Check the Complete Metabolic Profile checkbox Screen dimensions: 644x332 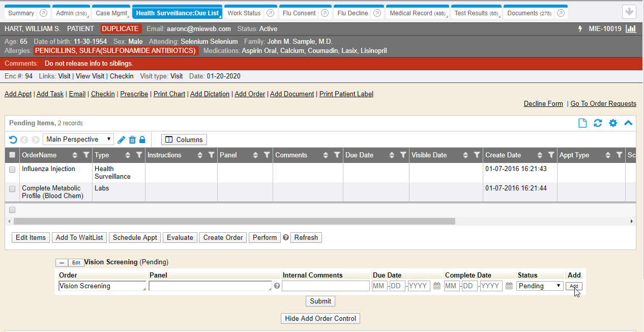pos(12,189)
